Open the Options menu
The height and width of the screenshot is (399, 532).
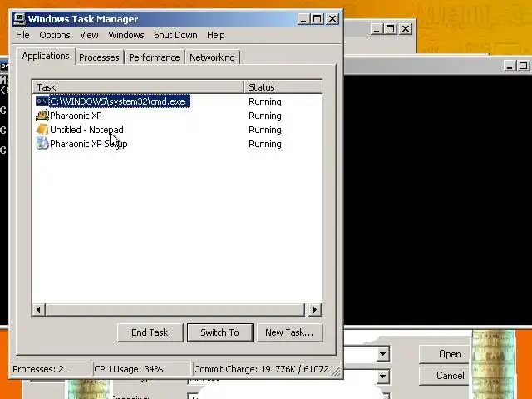55,35
